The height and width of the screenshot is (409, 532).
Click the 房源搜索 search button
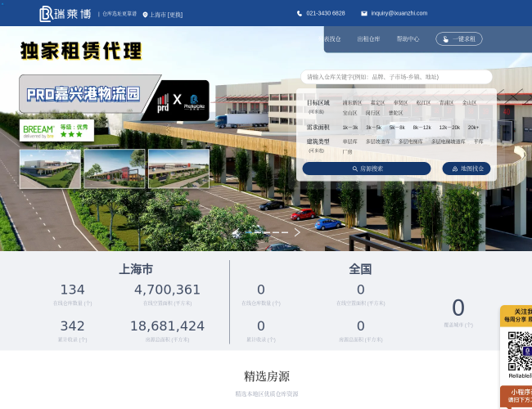point(367,169)
